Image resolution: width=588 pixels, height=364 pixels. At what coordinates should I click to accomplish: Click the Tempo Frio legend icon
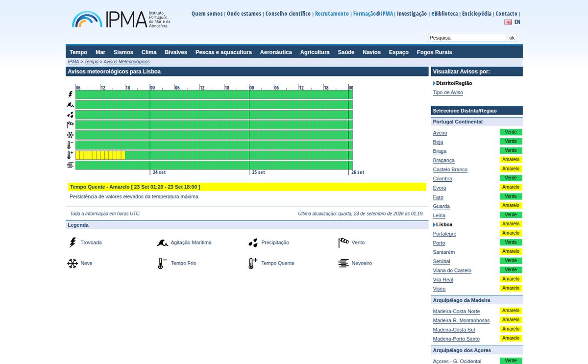coord(162,264)
